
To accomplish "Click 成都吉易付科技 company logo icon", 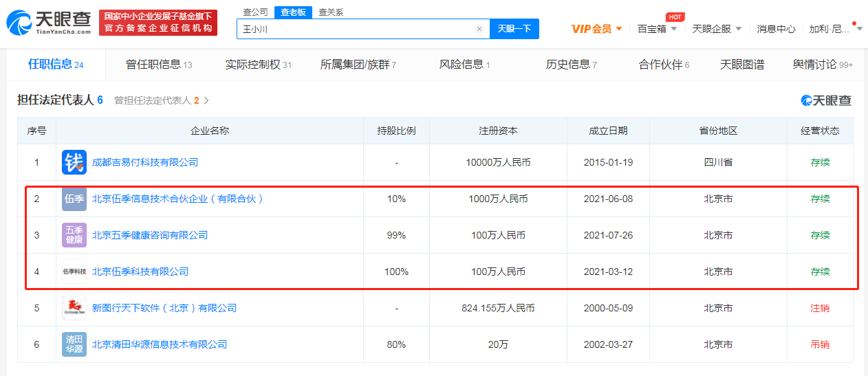I will (74, 162).
